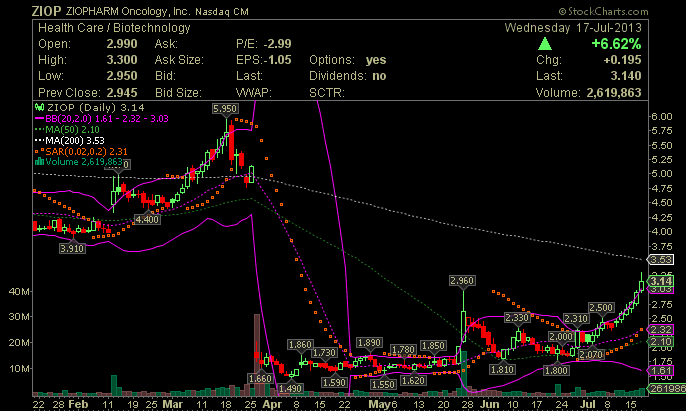The height and width of the screenshot is (411, 686).
Task: Click the 1.620 price label
Action: (413, 381)
